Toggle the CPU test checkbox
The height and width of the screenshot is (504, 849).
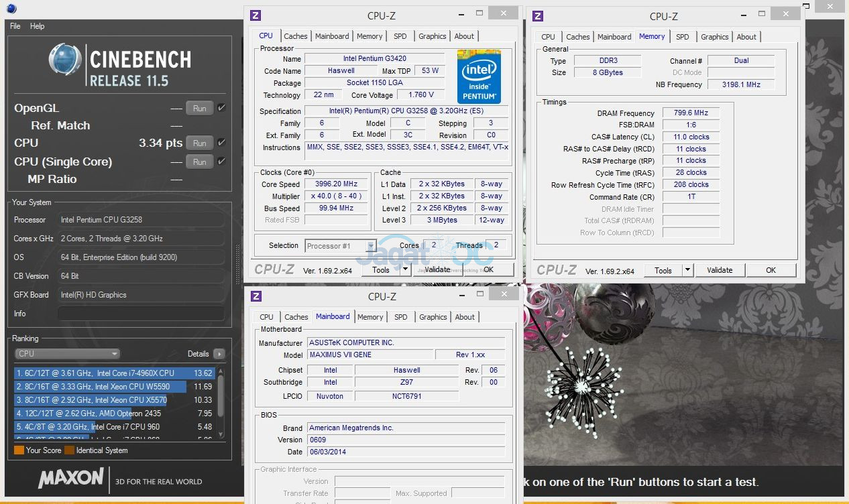[x=221, y=143]
